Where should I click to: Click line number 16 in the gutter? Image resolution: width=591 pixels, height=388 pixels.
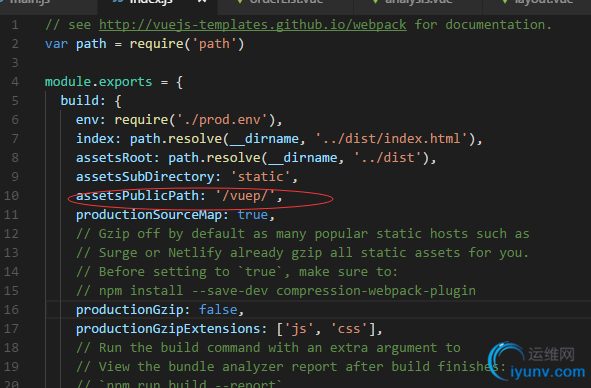coord(11,310)
